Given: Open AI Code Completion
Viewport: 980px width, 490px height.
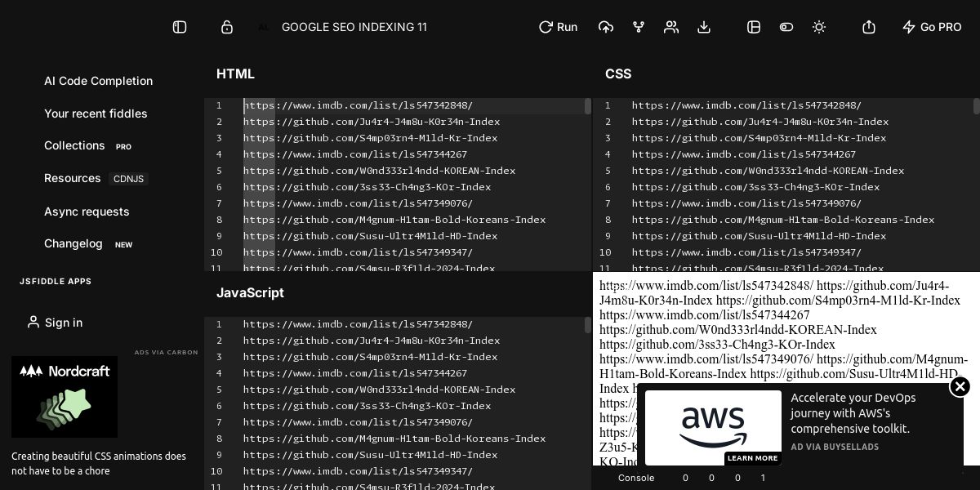Looking at the screenshot, I should tap(98, 81).
